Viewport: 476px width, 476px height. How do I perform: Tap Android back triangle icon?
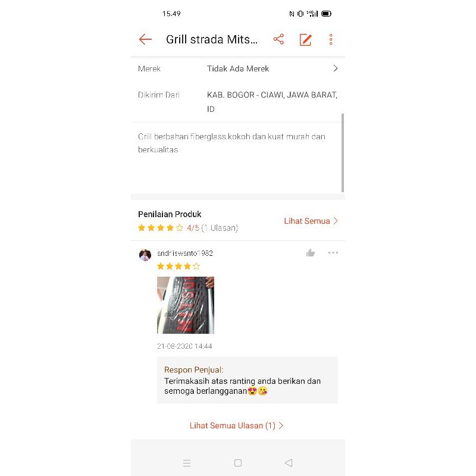[289, 463]
